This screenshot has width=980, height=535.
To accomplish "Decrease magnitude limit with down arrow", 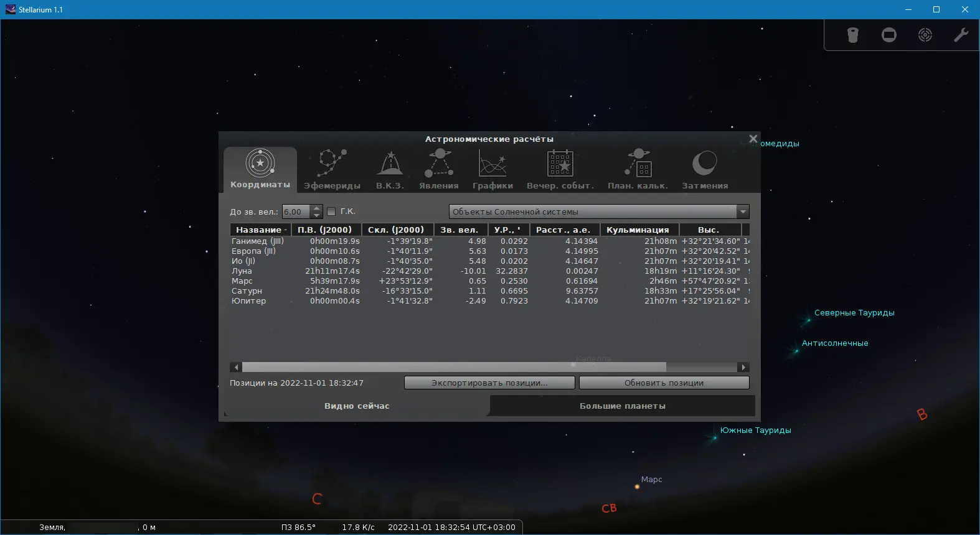I will click(x=317, y=215).
